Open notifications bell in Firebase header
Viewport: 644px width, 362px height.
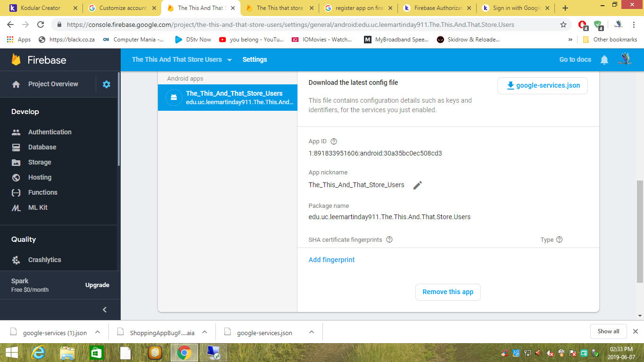coord(604,60)
